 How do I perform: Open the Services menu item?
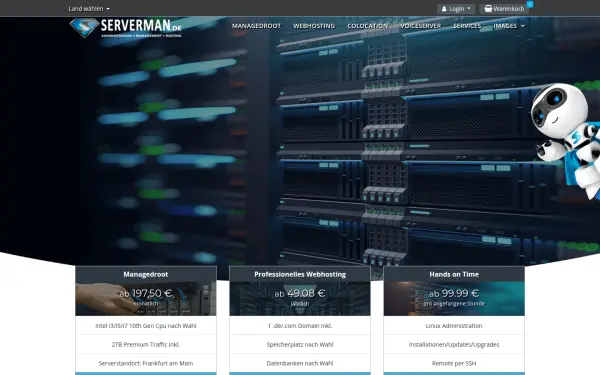coord(467,26)
